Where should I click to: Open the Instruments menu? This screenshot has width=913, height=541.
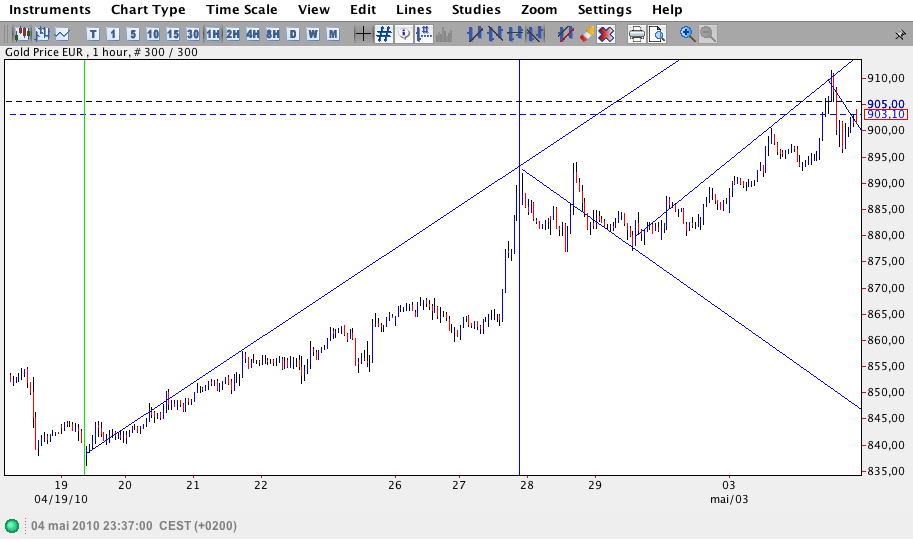click(50, 10)
